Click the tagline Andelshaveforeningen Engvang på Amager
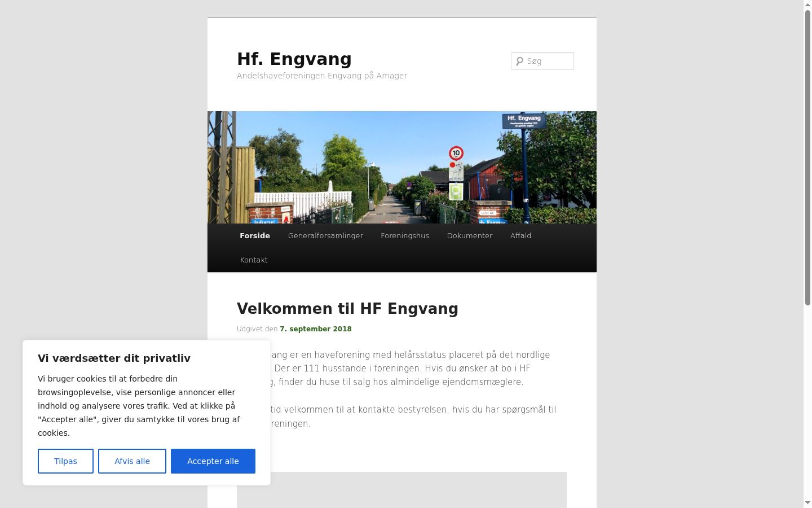812x508 pixels. click(322, 76)
